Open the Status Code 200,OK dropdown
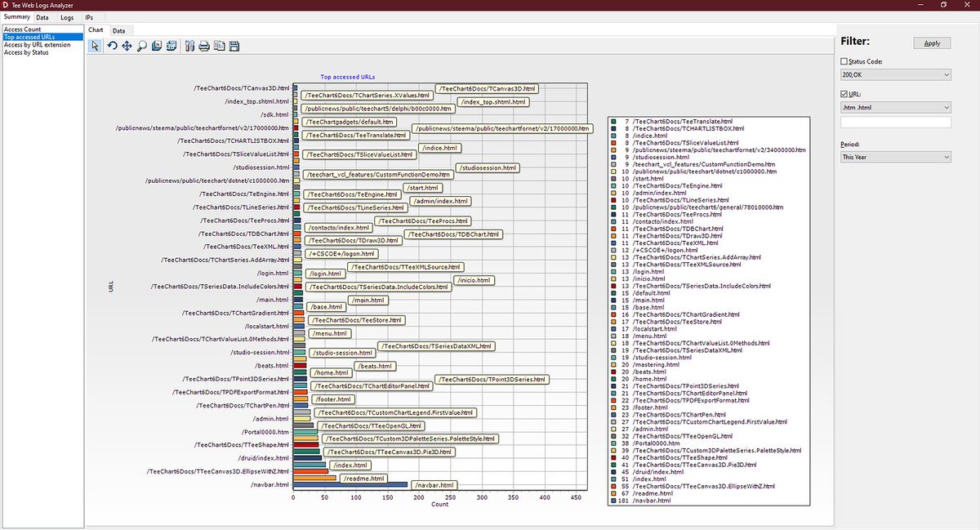Viewport: 980px width, 530px height. pos(896,75)
